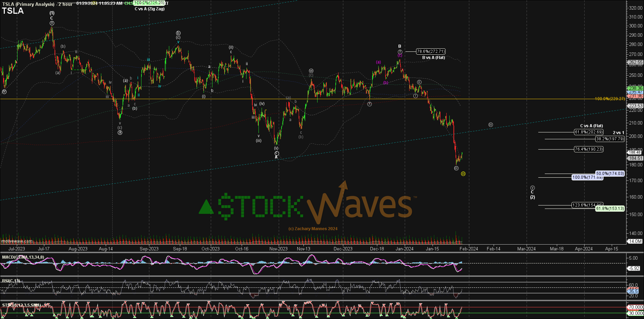Viewport: 644px width, 319px height.
Task: Click the Sep-2023 date axis label
Action: tap(149, 249)
